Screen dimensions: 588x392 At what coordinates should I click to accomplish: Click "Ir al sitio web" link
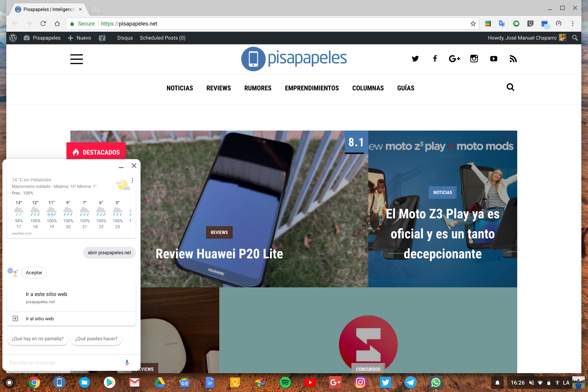click(40, 318)
